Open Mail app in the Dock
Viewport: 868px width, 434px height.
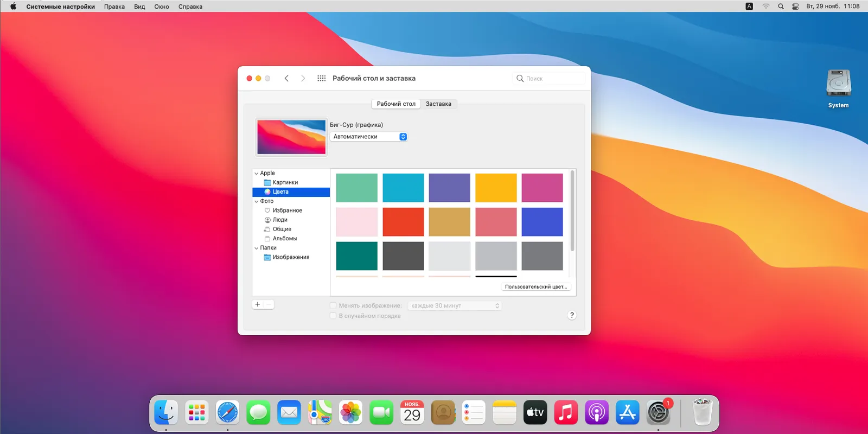289,413
